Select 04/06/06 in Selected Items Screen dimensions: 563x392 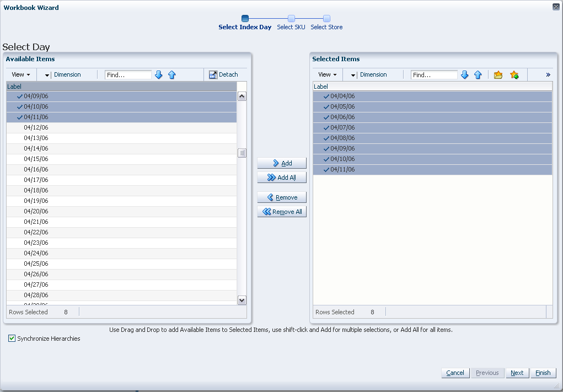click(x=433, y=117)
